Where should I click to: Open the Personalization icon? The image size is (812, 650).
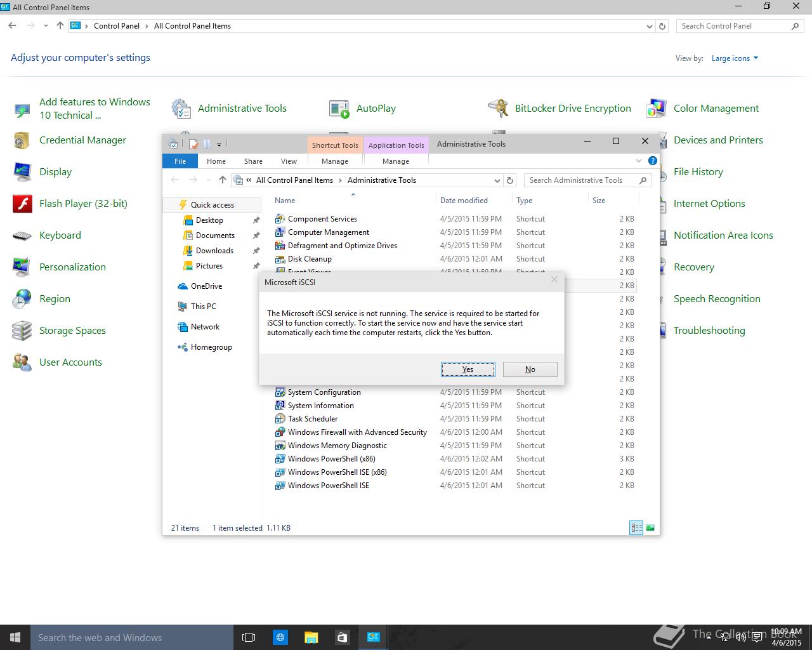pyautogui.click(x=22, y=267)
